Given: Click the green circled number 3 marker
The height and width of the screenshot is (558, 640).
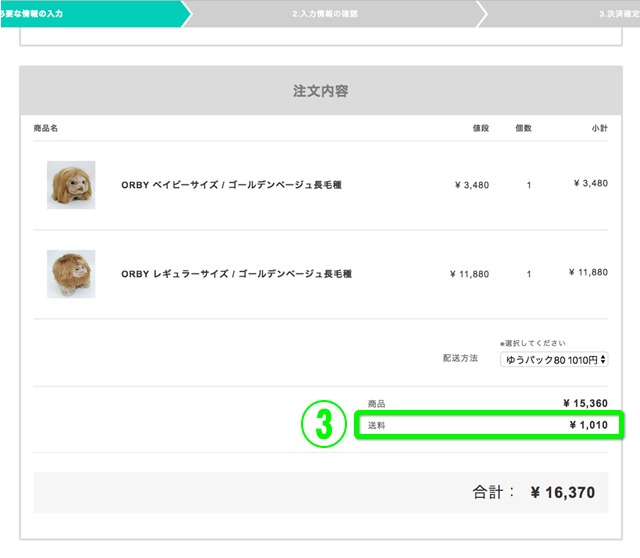Looking at the screenshot, I should (x=324, y=424).
